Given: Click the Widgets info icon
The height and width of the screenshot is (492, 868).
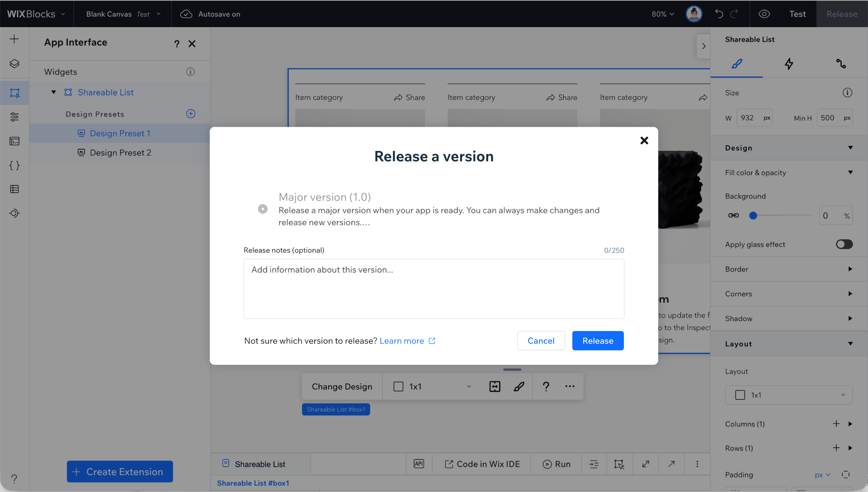Looking at the screenshot, I should tap(190, 72).
